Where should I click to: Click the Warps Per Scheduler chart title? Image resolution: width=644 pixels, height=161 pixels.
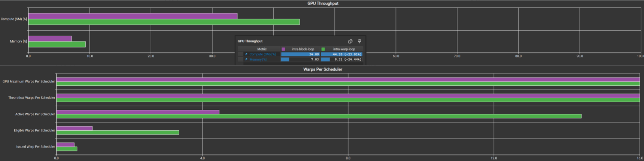click(x=323, y=69)
